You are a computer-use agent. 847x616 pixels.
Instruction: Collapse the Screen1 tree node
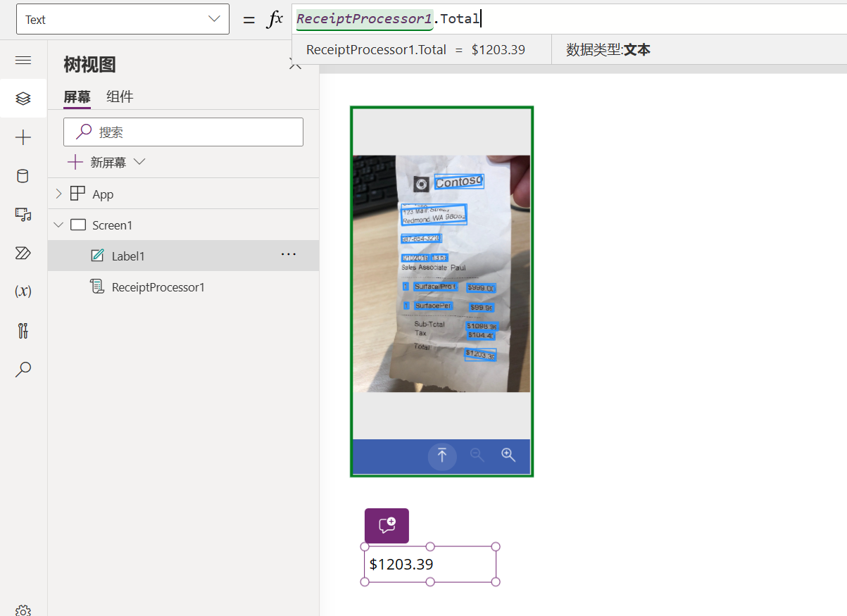click(58, 225)
